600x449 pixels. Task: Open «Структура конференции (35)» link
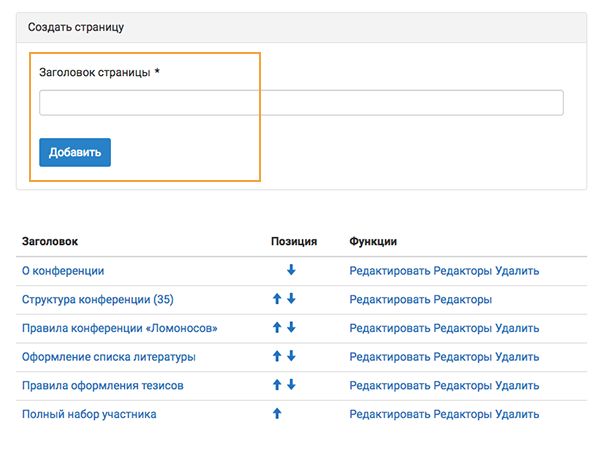pos(99,300)
